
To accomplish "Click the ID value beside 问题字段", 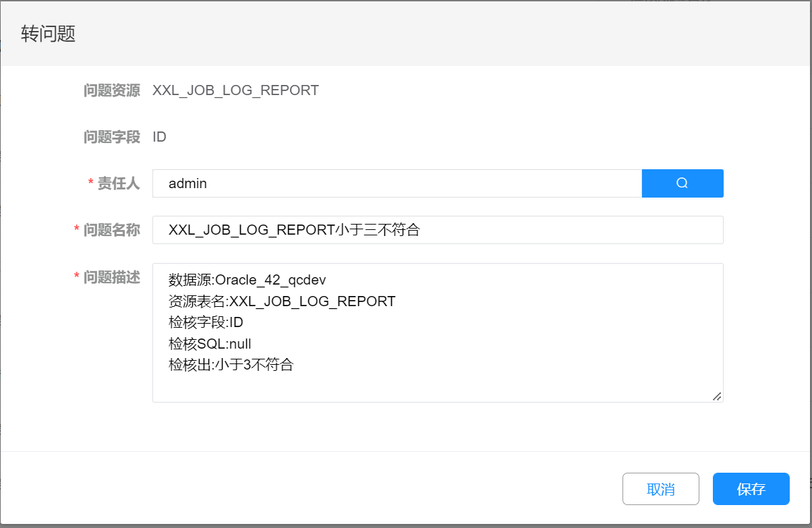I will click(160, 137).
